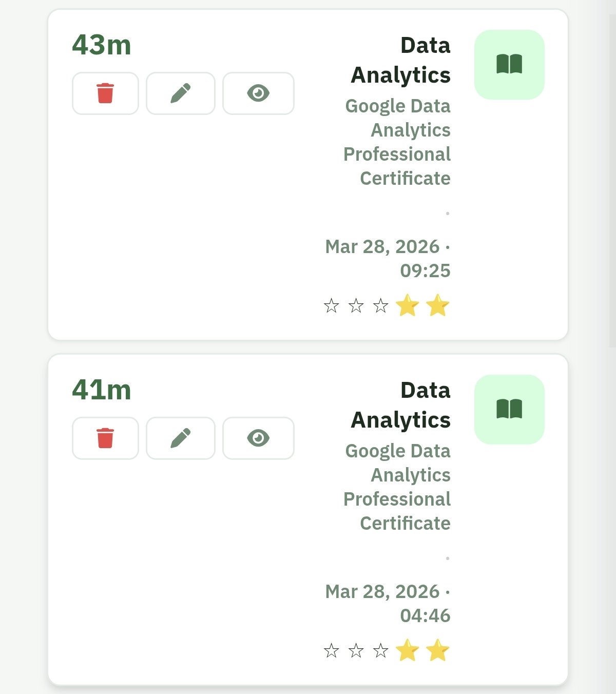
Task: Click the 43m duration label
Action: [x=102, y=45]
